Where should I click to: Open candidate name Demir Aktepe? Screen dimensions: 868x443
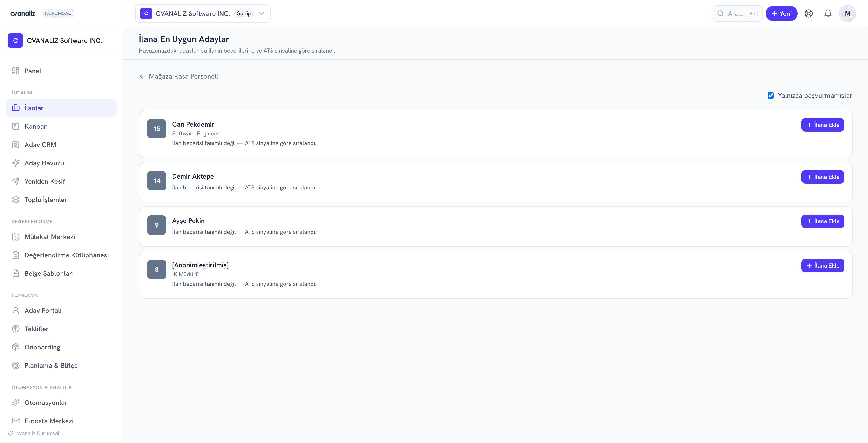(x=193, y=176)
